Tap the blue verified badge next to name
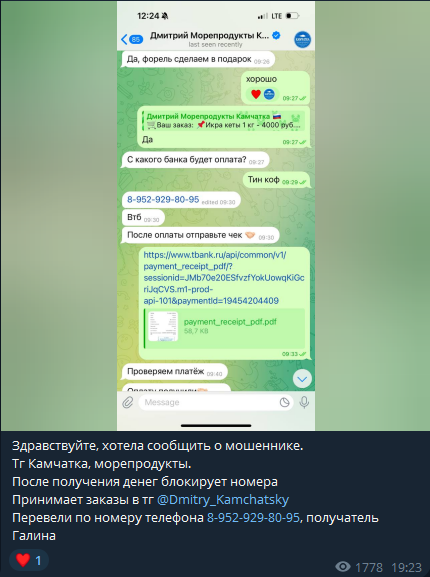 (276, 35)
